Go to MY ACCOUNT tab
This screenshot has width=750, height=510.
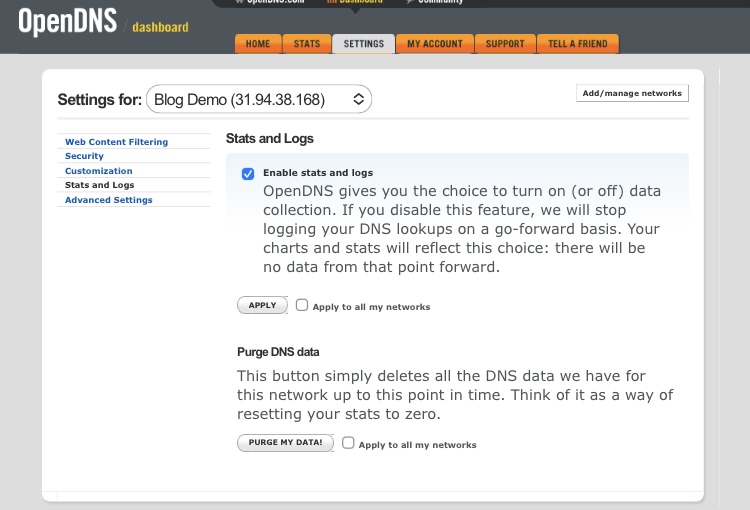point(435,44)
